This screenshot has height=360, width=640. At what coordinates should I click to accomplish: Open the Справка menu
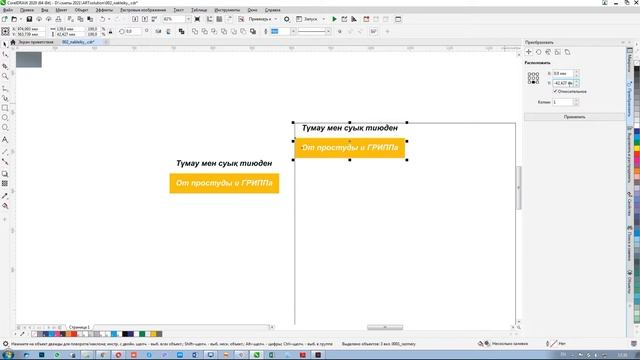point(273,10)
